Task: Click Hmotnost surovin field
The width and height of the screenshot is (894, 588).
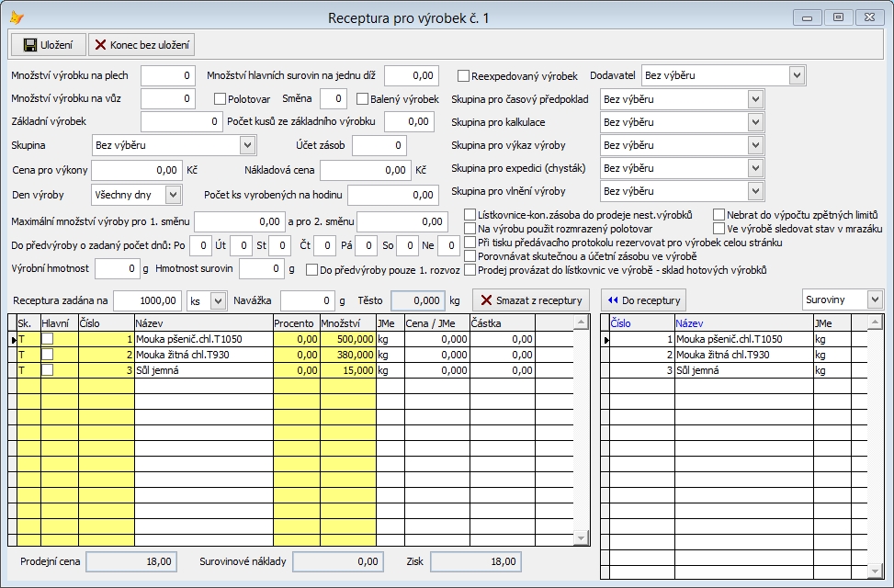Action: click(261, 268)
